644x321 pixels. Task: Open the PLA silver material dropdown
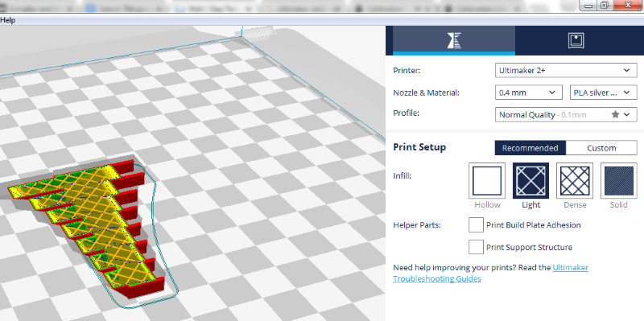(603, 93)
